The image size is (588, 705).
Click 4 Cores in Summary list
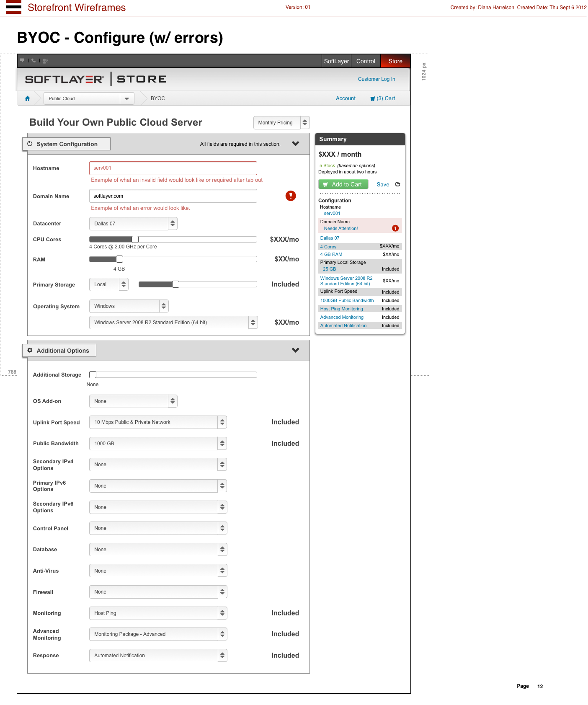click(x=328, y=247)
